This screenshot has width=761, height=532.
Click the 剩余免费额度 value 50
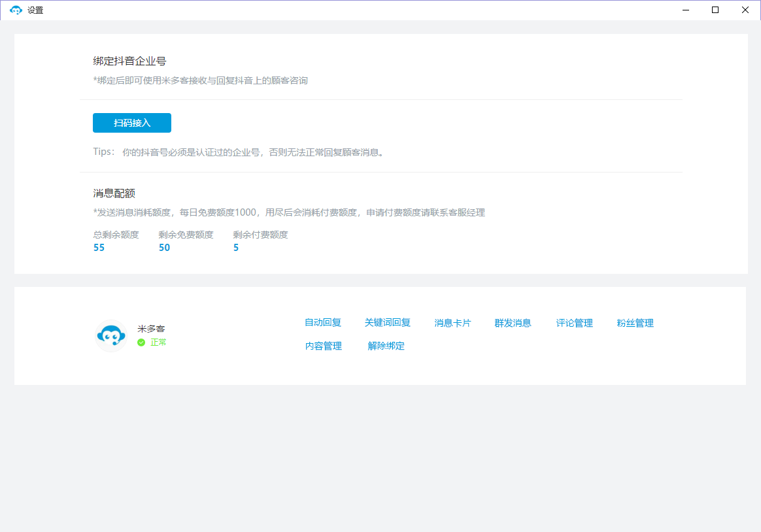165,248
